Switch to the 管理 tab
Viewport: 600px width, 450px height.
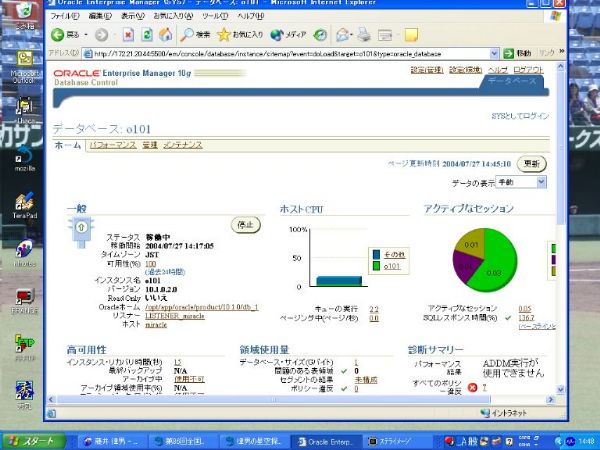150,145
